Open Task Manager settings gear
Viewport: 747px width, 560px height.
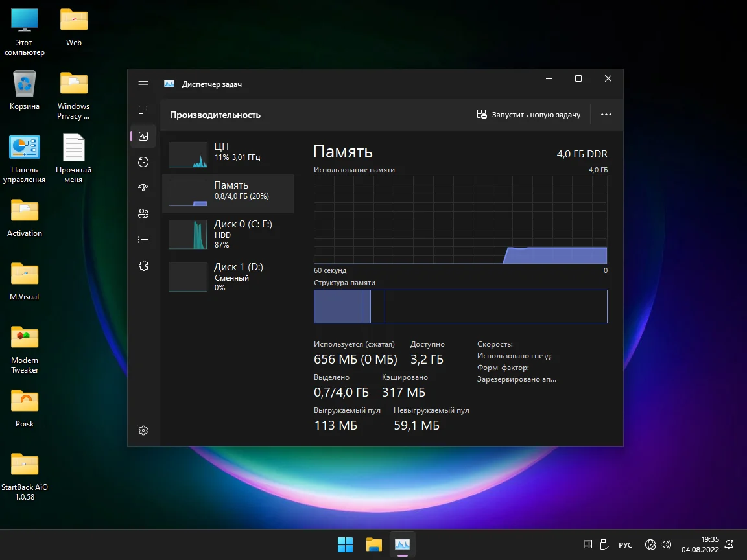pos(143,430)
